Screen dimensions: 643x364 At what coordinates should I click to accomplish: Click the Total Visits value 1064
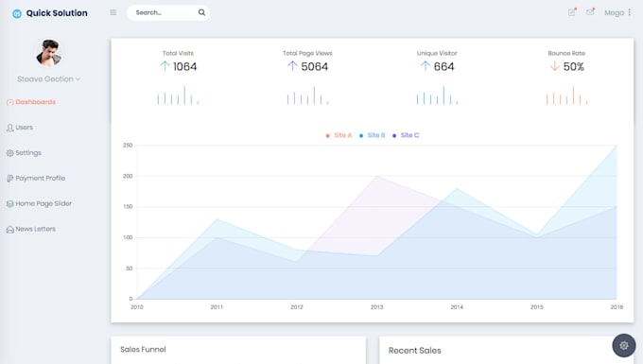185,67
